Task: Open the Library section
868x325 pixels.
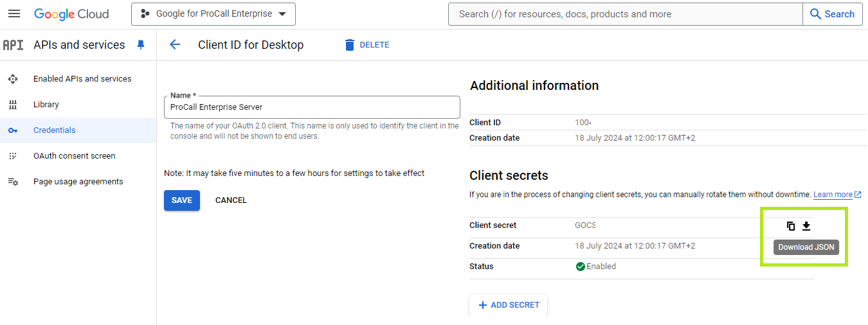Action: tap(46, 105)
